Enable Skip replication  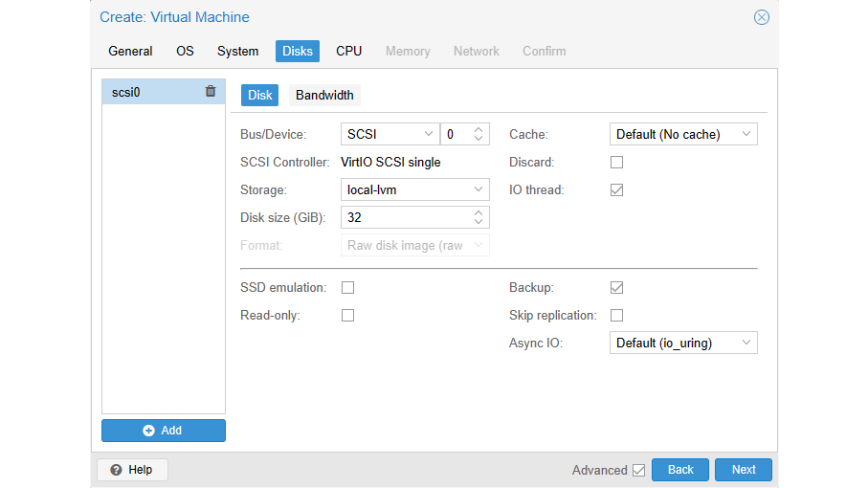pos(617,315)
